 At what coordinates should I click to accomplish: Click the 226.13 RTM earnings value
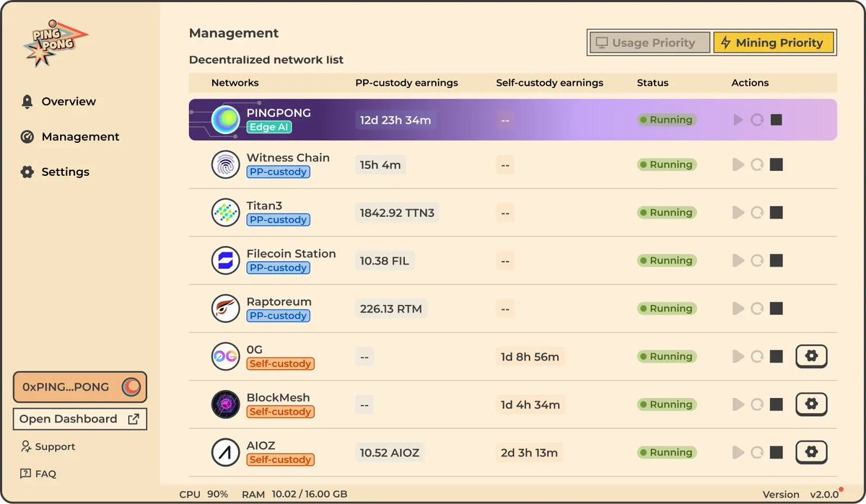coord(391,309)
